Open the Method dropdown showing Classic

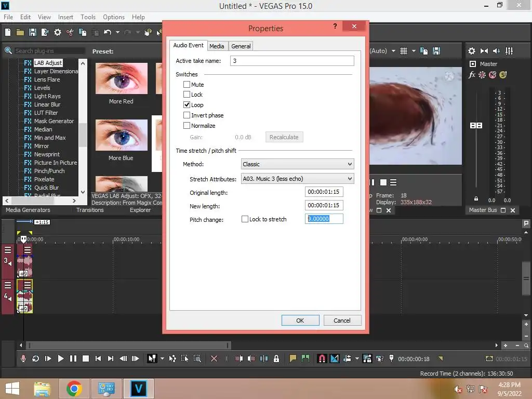tap(298, 164)
